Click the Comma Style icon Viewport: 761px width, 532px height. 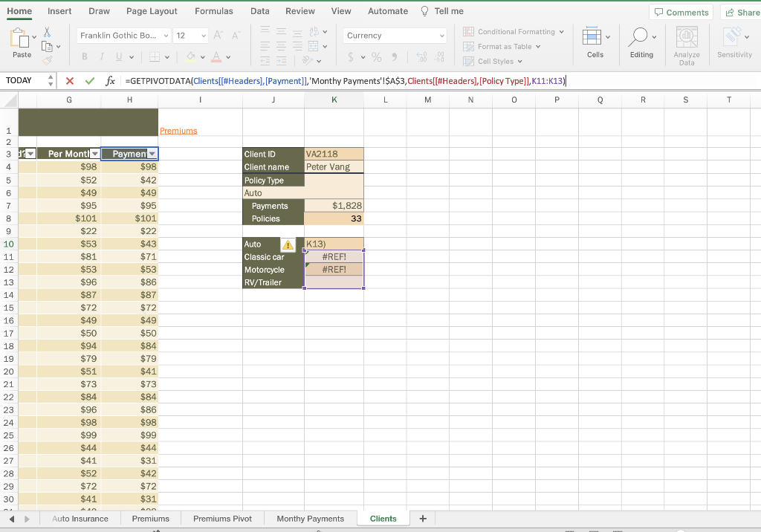coord(394,57)
